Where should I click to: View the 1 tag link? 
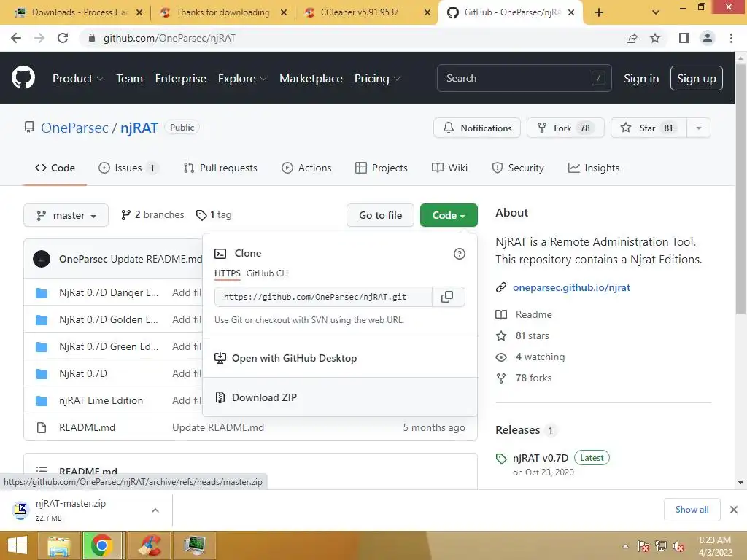coord(214,215)
